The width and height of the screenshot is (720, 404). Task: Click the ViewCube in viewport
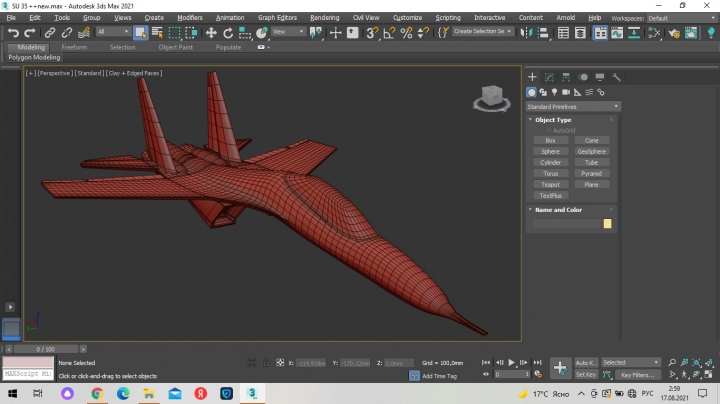[x=492, y=98]
